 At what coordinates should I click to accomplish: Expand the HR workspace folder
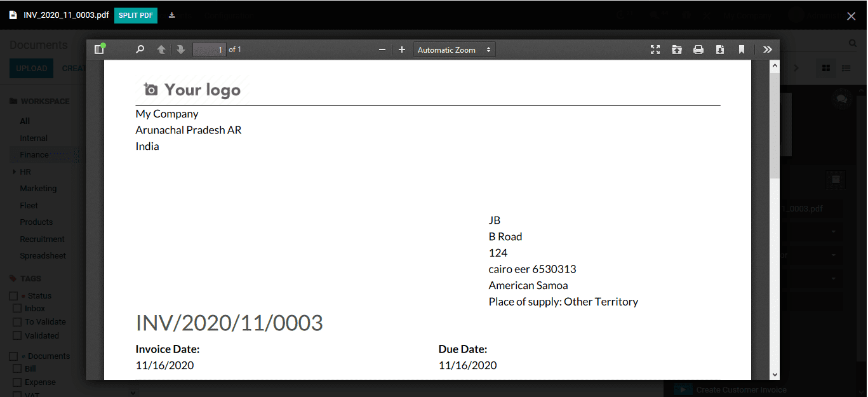point(15,172)
